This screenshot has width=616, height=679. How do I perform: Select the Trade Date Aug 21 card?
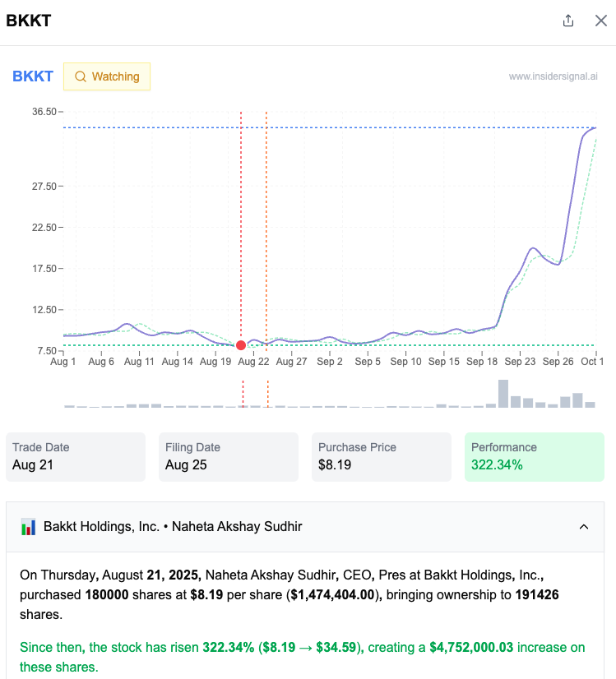click(x=76, y=457)
